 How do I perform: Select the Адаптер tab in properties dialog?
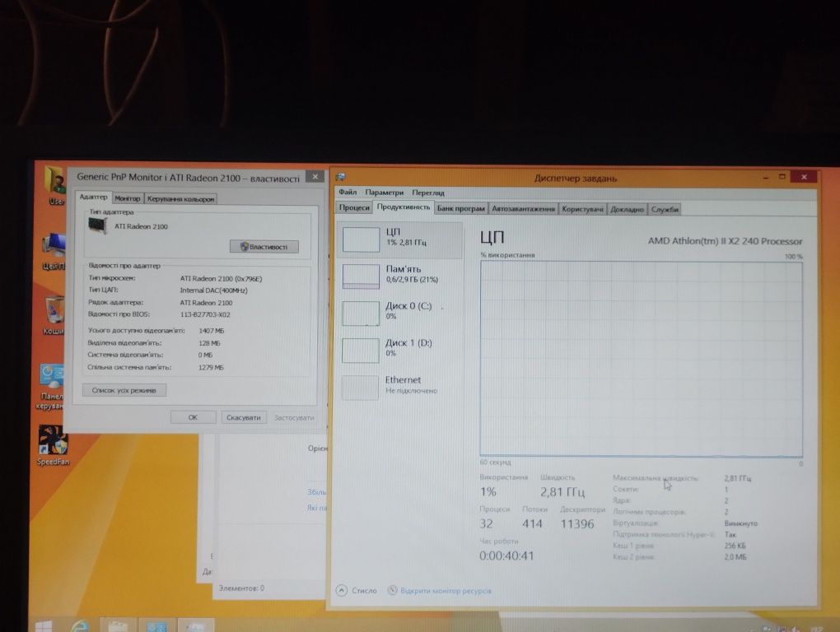click(93, 197)
